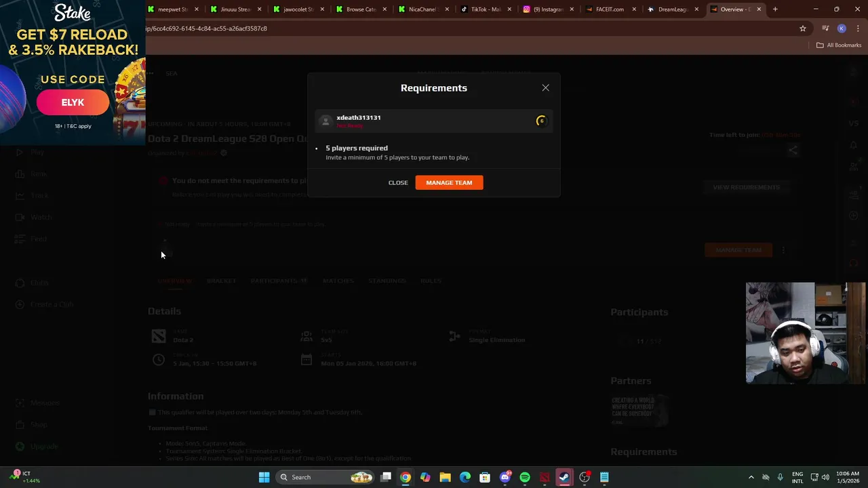Click the volume speaker icon in tray
Image resolution: width=868 pixels, height=488 pixels.
click(x=827, y=477)
